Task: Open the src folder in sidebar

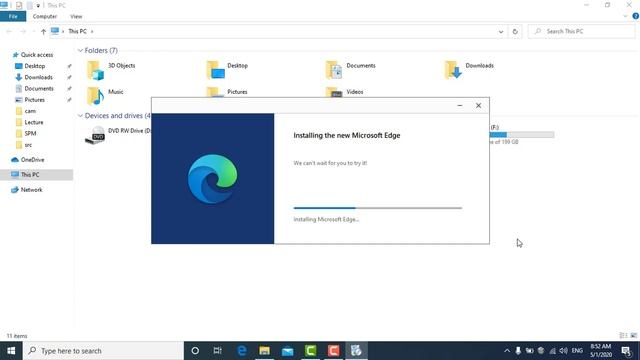Action: [x=28, y=145]
